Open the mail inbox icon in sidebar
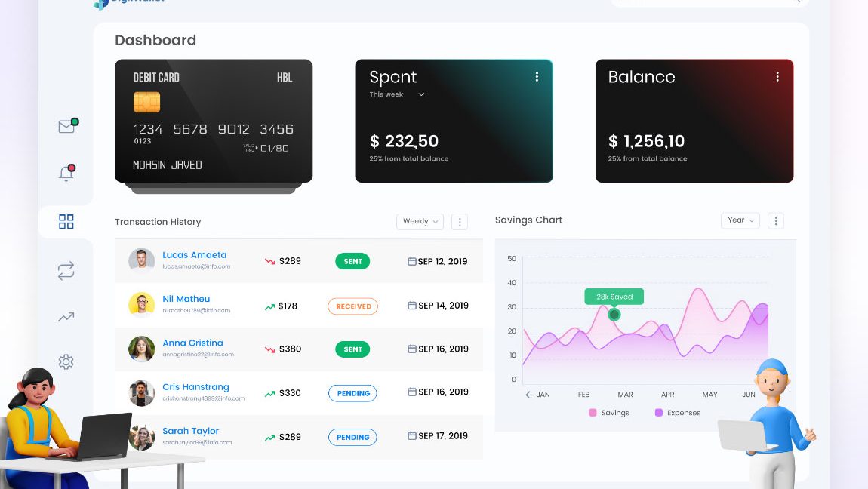Image resolution: width=868 pixels, height=489 pixels. (x=67, y=126)
